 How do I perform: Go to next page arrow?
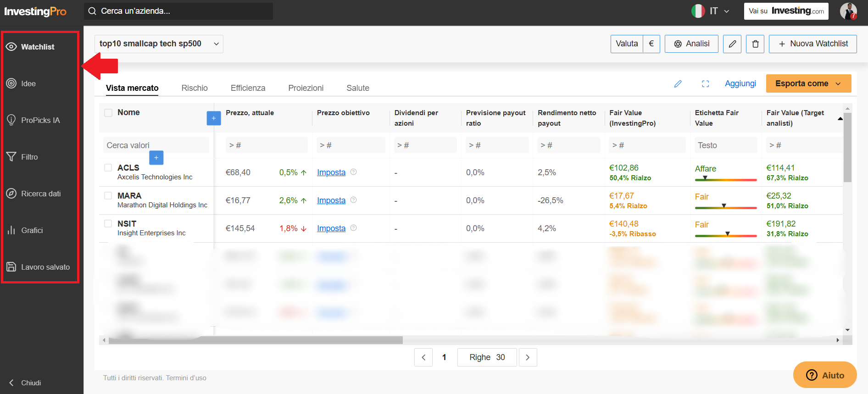point(528,357)
